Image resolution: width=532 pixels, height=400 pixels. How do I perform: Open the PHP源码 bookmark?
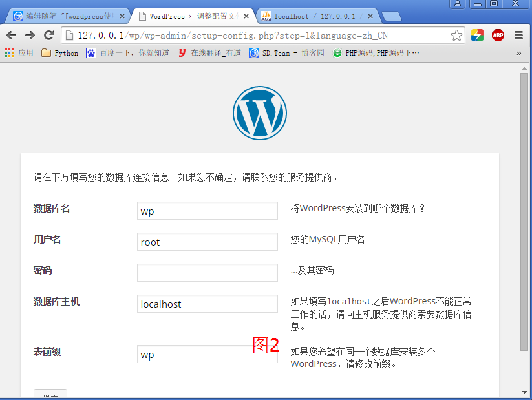coord(376,53)
